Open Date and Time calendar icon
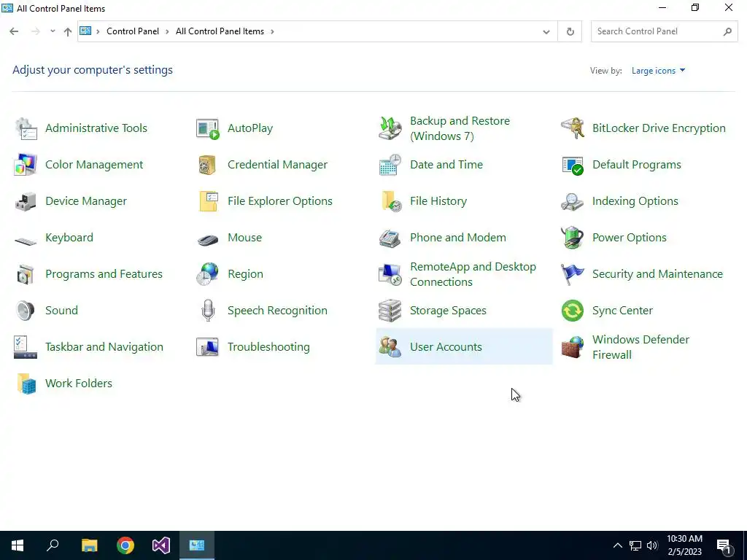747x560 pixels. point(390,165)
